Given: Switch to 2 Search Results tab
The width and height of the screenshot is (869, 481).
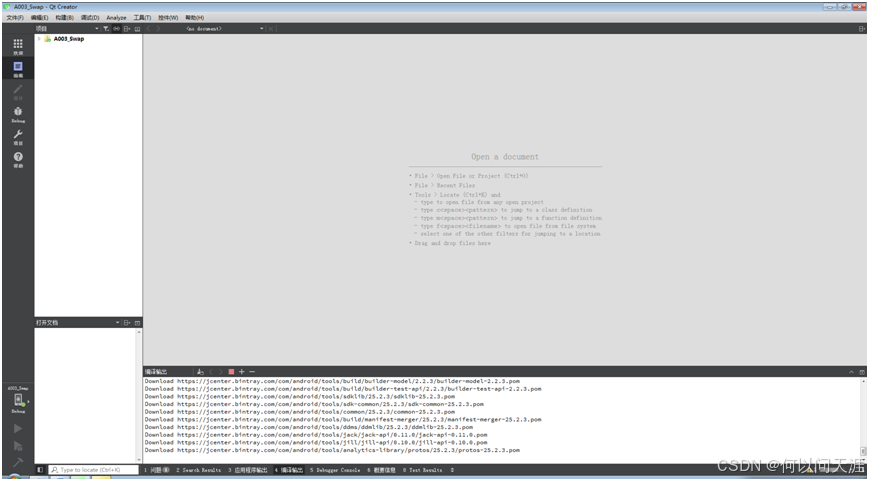Looking at the screenshot, I should point(198,470).
